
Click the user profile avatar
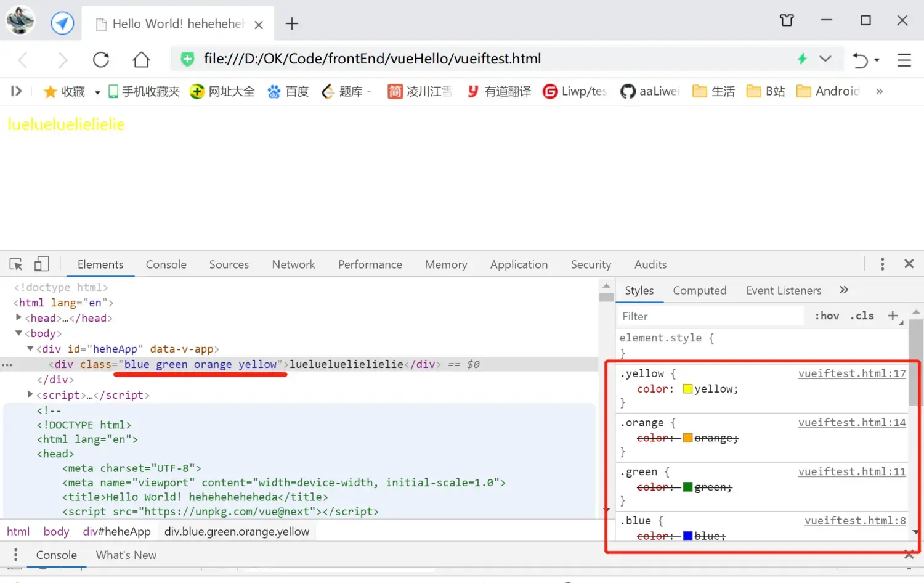pyautogui.click(x=20, y=20)
